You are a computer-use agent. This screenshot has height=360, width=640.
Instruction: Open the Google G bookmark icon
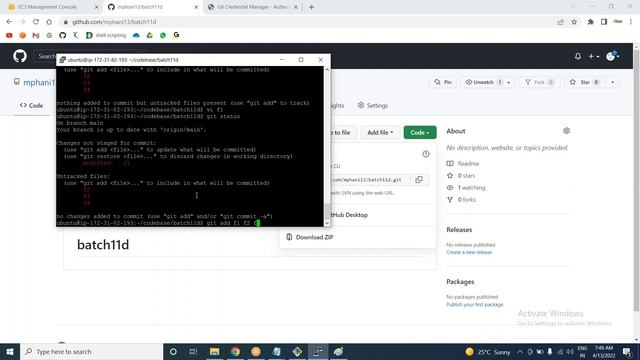tap(176, 36)
